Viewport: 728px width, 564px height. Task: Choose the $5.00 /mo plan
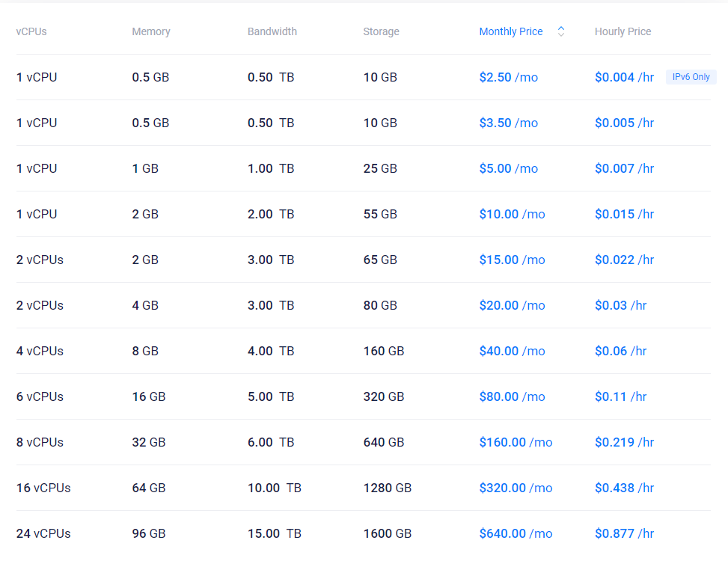pyautogui.click(x=508, y=168)
